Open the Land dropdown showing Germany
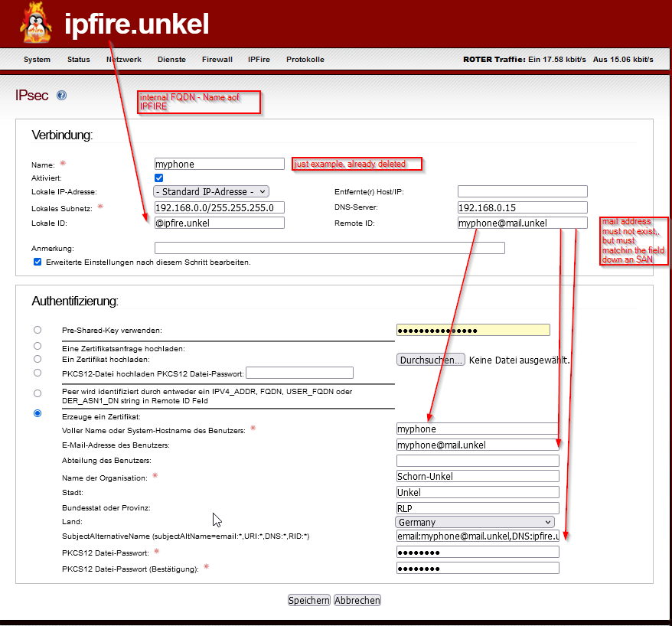This screenshot has height=626, width=672. 475,522
